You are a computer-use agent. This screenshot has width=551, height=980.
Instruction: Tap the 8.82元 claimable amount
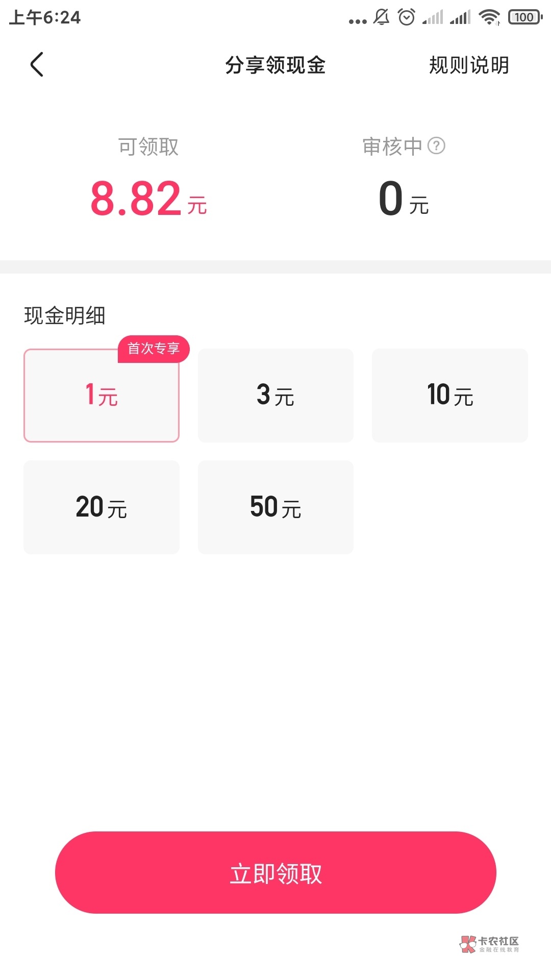(148, 199)
